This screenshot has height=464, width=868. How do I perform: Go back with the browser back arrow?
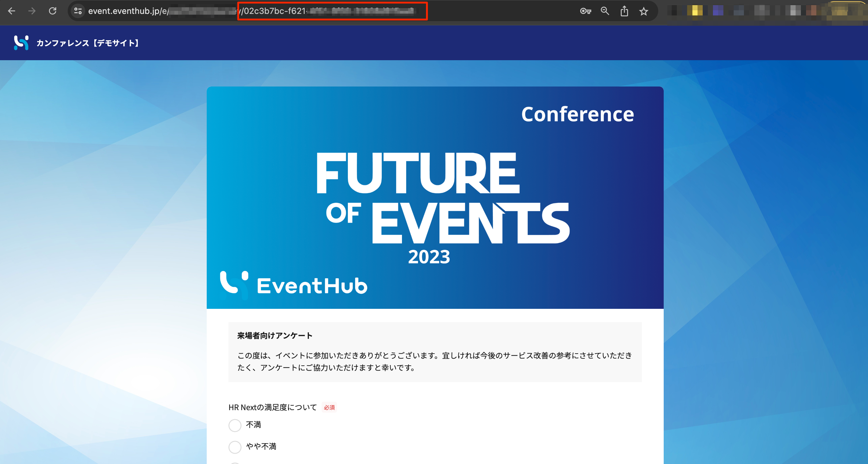coord(12,11)
